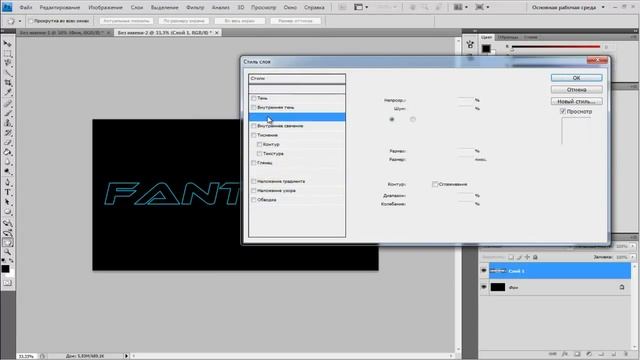
Task: Click the layer styles fx icon
Action: coord(565,354)
